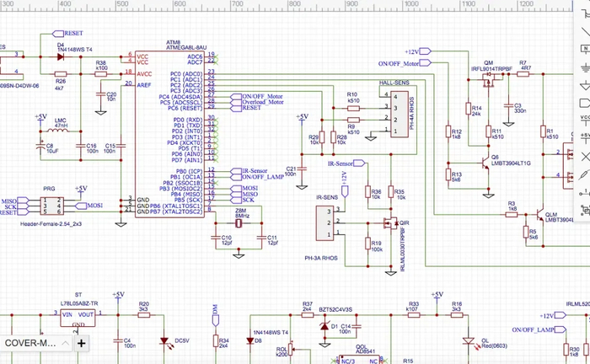Expand the COVER-M sheet tab chevron
Screen dimensions: 590x364
point(67,344)
